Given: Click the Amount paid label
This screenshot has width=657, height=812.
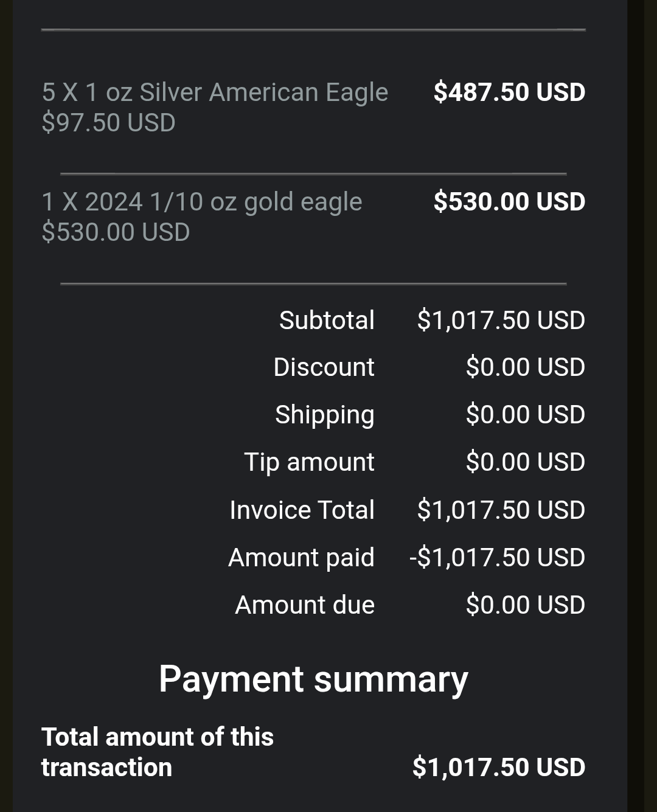Looking at the screenshot, I should [301, 558].
